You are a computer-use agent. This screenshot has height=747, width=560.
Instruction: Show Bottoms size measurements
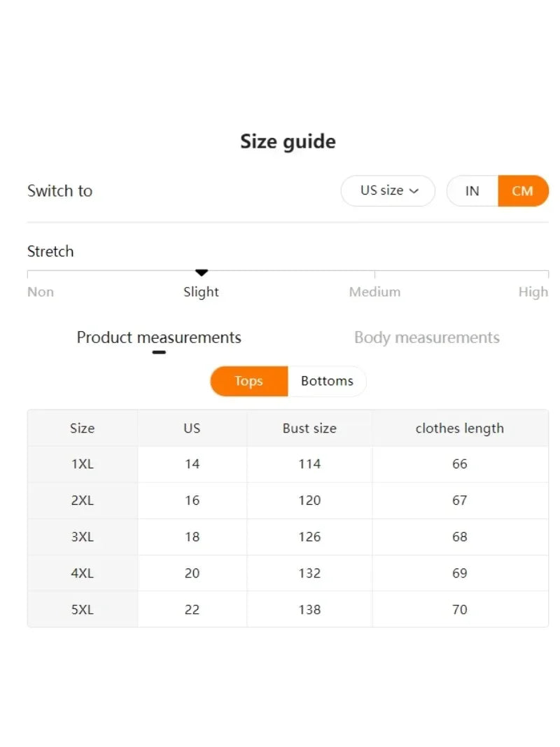(327, 381)
